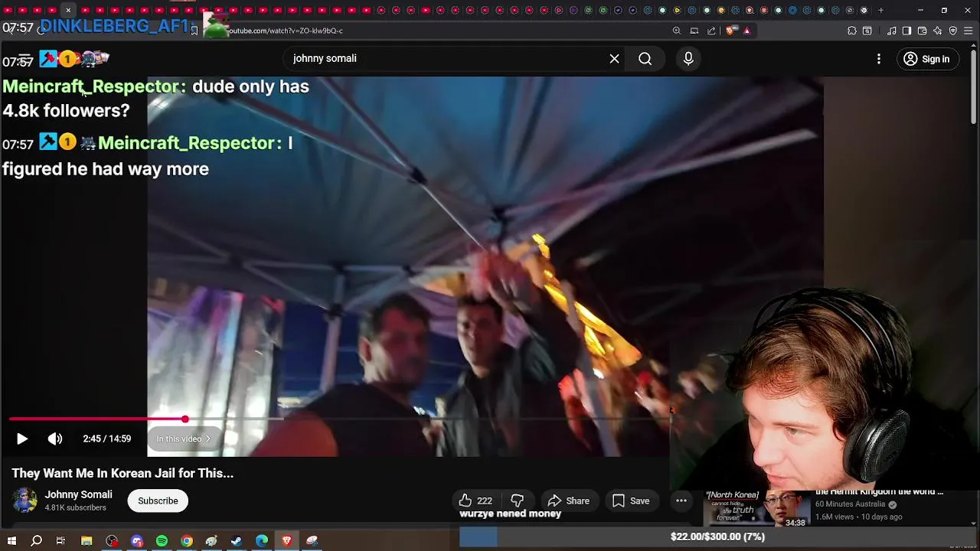Viewport: 980px width, 551px height.
Task: Open Google Chrome from taskbar
Action: (x=187, y=541)
